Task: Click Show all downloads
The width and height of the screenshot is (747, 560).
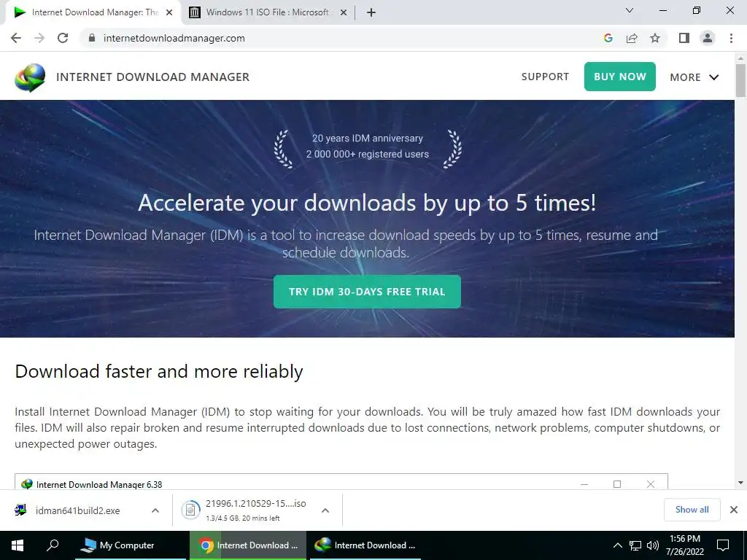Action: (x=692, y=510)
